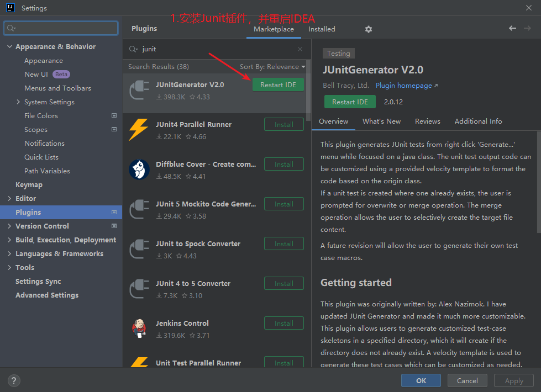This screenshot has width=541, height=392.
Task: Go back with the left arrow
Action: [x=512, y=28]
